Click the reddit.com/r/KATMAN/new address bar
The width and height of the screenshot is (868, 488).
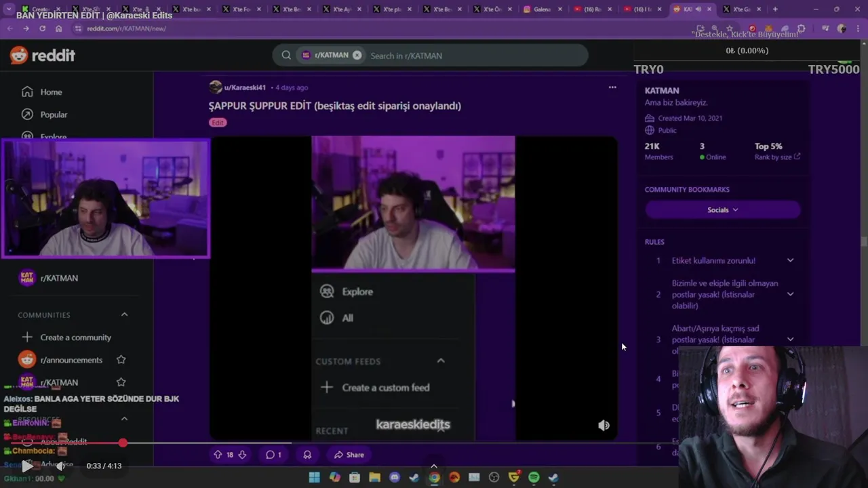tap(126, 28)
